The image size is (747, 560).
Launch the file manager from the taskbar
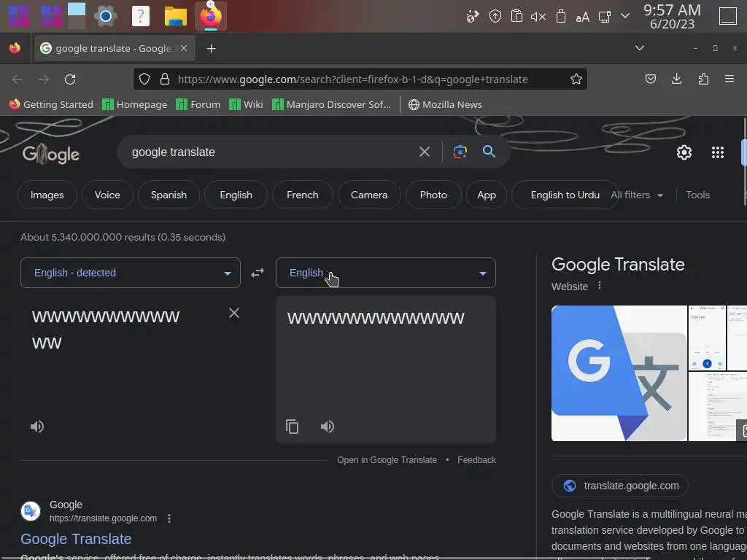pyautogui.click(x=175, y=16)
